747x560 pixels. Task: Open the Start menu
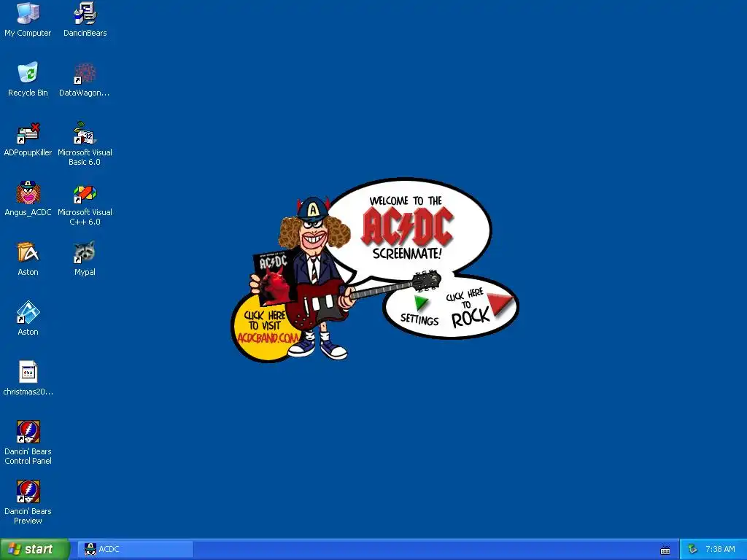(x=34, y=549)
